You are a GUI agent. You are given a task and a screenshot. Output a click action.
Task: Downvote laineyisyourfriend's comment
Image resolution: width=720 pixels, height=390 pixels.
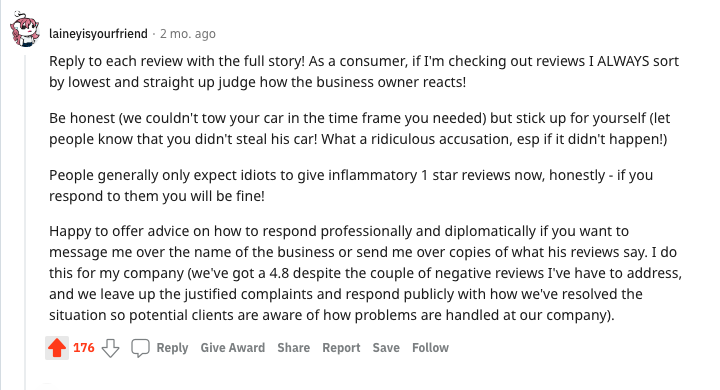pos(110,348)
